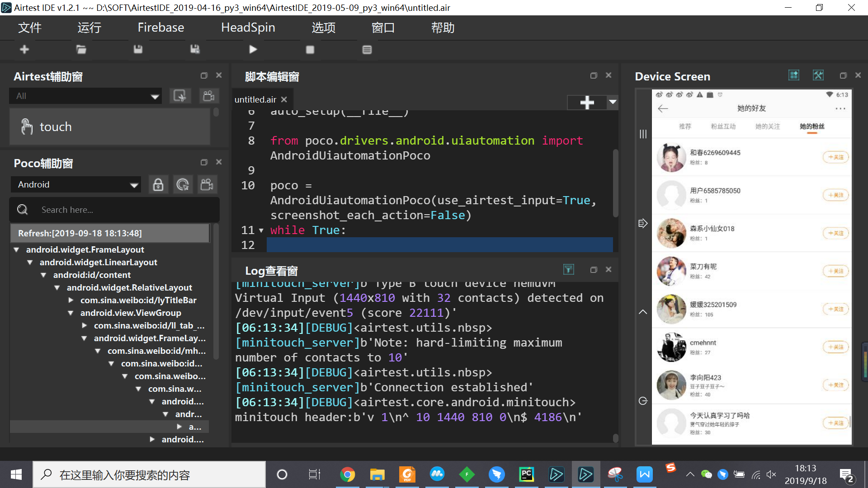
Task: Click the touch element in Airtest辅助窗
Action: [x=54, y=127]
